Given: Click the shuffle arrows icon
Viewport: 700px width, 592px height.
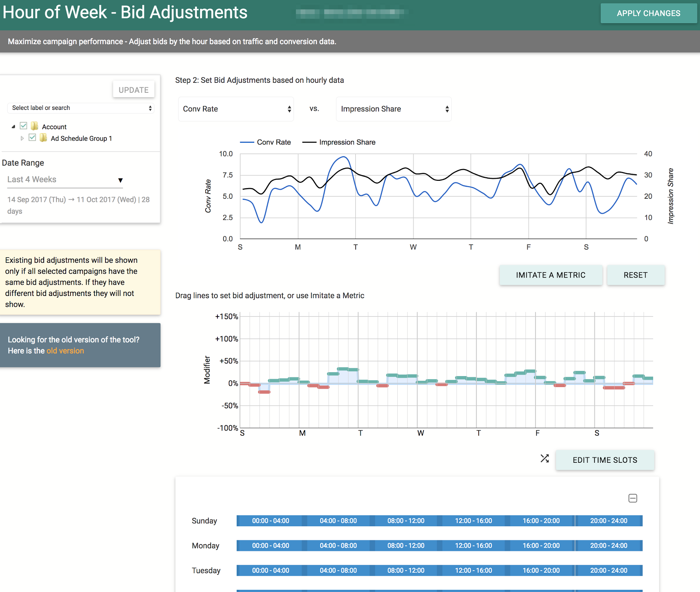Looking at the screenshot, I should [x=544, y=458].
